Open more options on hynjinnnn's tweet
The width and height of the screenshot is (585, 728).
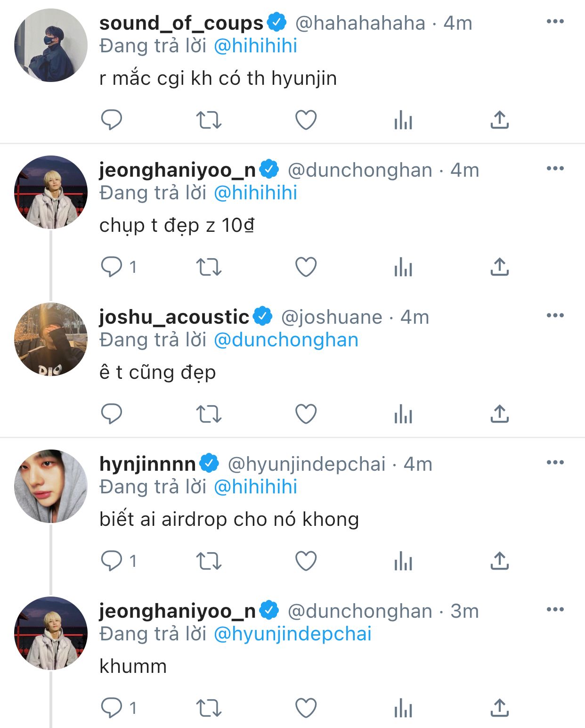[555, 462]
